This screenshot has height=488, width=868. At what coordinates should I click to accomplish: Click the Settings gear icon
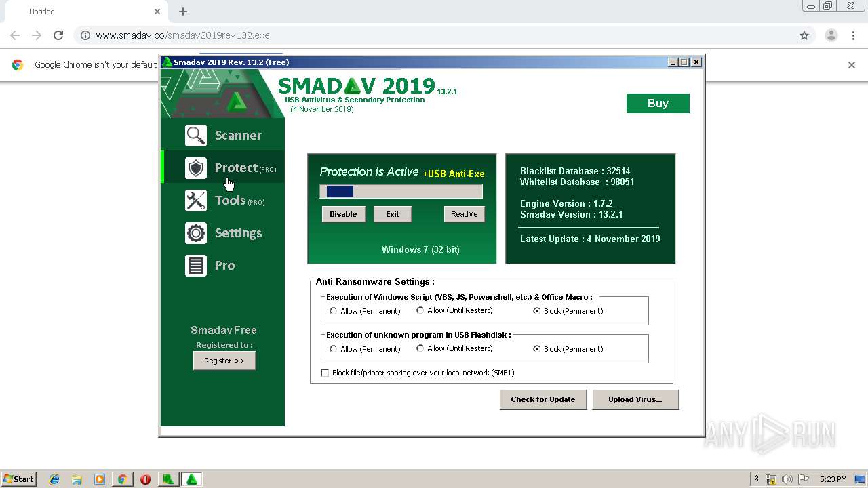tap(196, 233)
